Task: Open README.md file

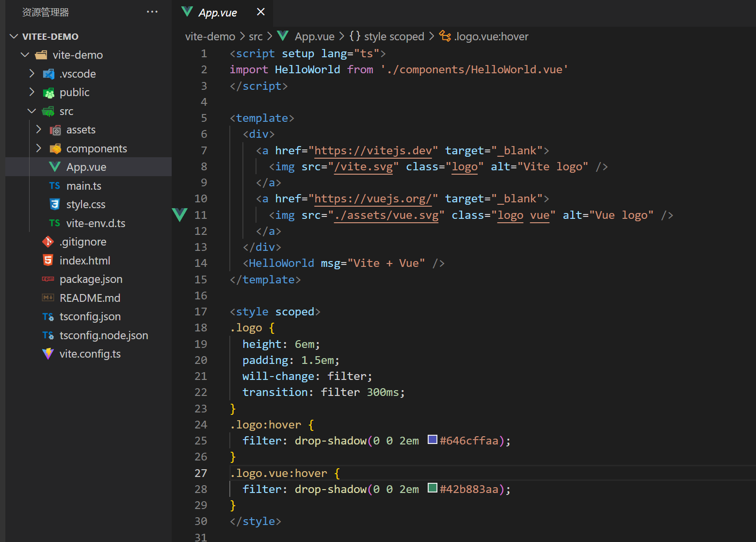Action: (x=90, y=298)
